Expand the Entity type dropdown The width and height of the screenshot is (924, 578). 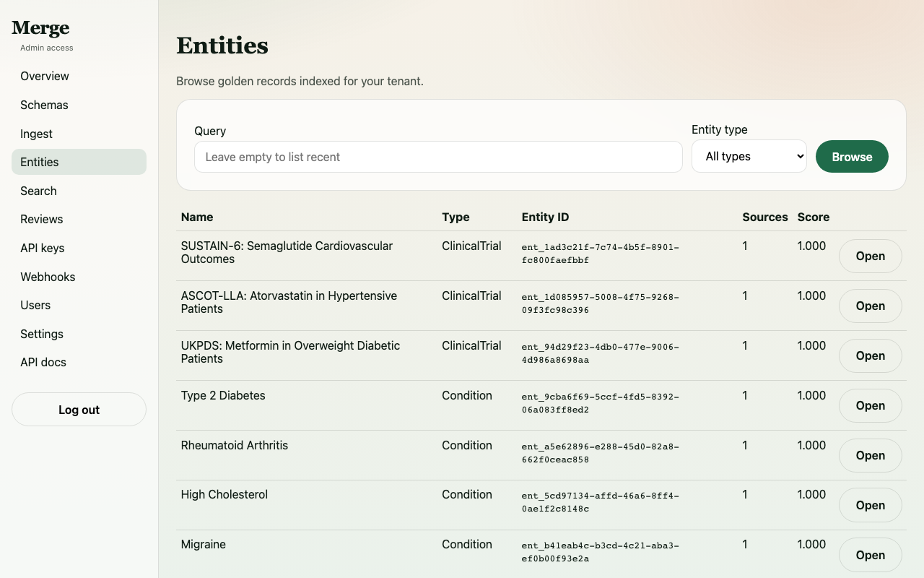pyautogui.click(x=749, y=156)
